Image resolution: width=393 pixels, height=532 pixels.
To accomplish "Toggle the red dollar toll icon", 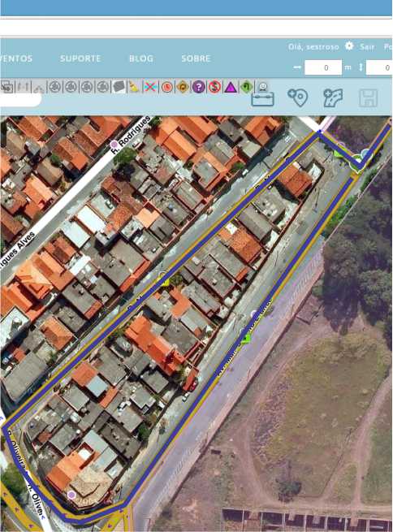I will point(214,87).
